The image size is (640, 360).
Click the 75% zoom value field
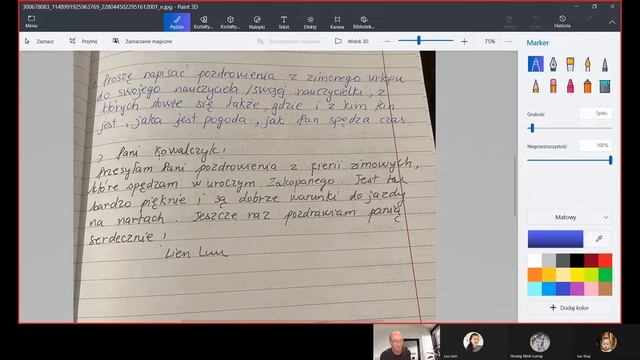point(489,41)
